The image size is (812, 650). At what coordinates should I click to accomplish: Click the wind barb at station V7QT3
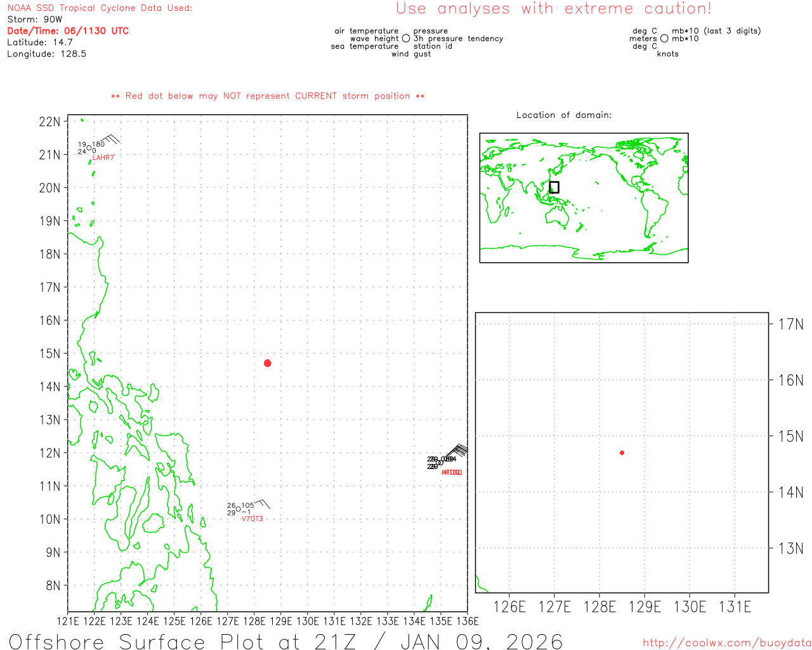(262, 504)
